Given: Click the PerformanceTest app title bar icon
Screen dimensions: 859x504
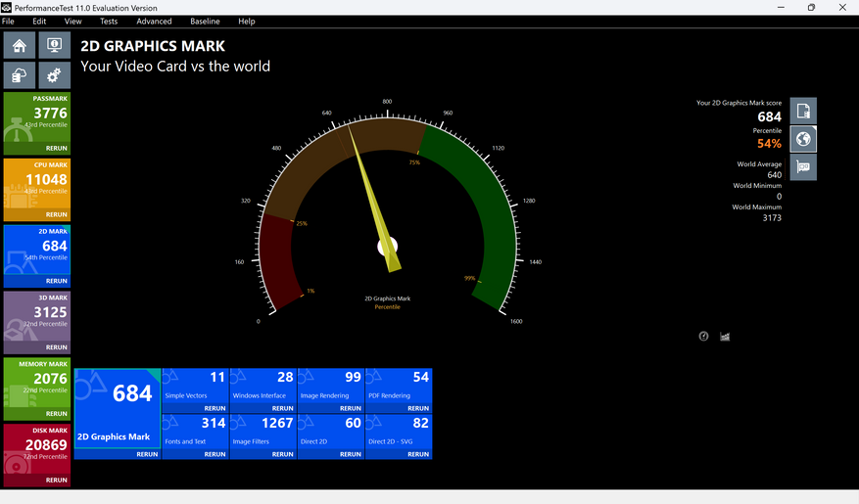Looking at the screenshot, I should coord(6,8).
